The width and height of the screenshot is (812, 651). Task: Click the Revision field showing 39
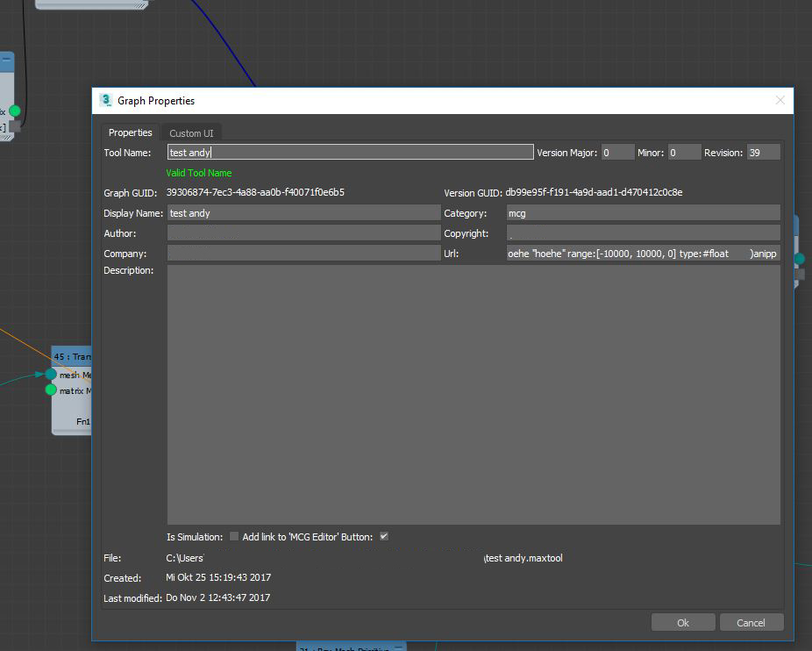click(762, 151)
